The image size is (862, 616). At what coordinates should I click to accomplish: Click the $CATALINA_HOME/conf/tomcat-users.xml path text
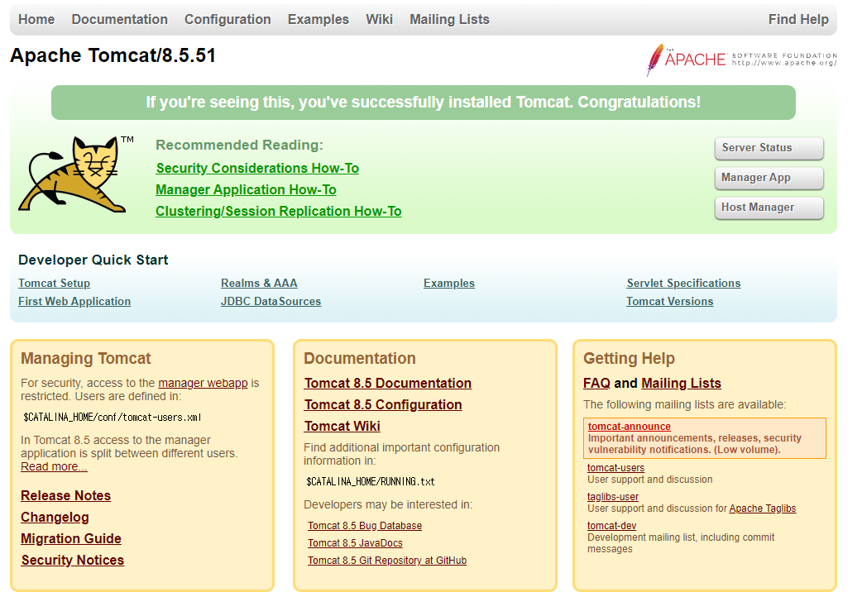[x=113, y=418]
